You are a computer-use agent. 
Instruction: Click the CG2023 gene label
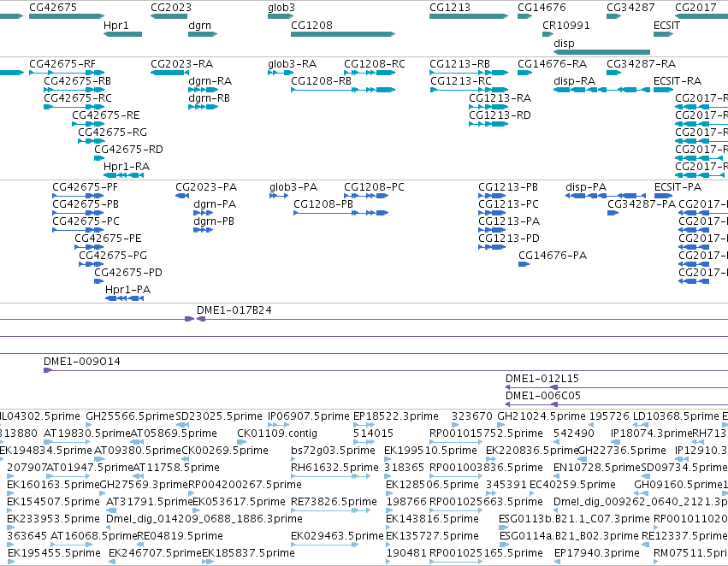171,8
